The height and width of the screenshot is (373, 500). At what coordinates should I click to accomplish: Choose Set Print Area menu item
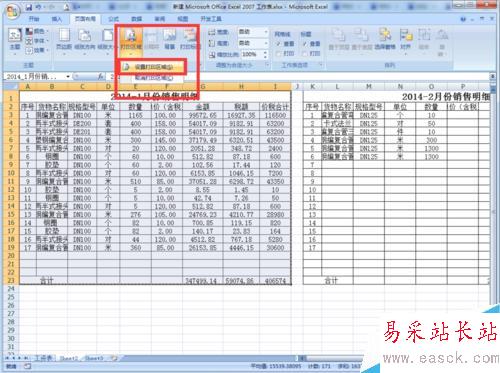tap(152, 67)
